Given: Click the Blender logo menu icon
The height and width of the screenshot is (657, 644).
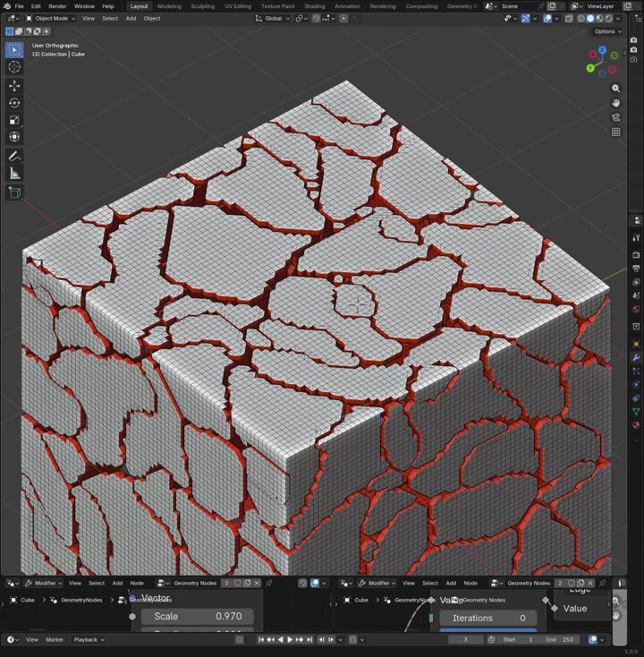Looking at the screenshot, I should pos(6,6).
